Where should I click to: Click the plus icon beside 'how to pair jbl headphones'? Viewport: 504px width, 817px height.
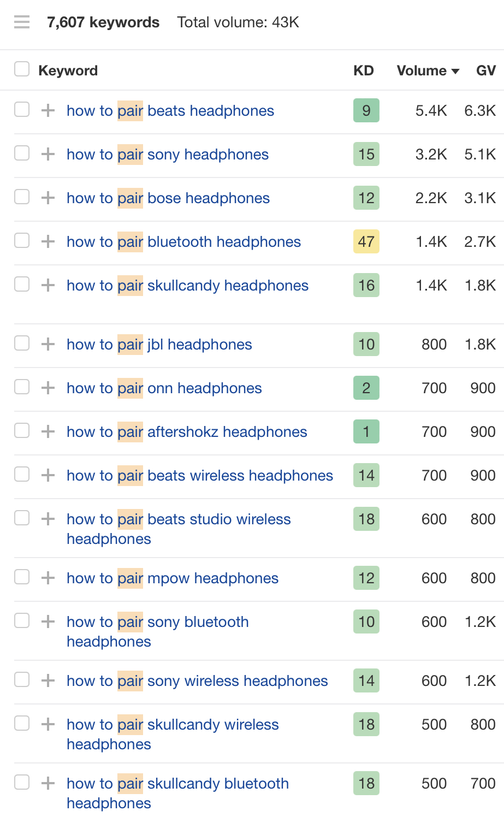(48, 344)
